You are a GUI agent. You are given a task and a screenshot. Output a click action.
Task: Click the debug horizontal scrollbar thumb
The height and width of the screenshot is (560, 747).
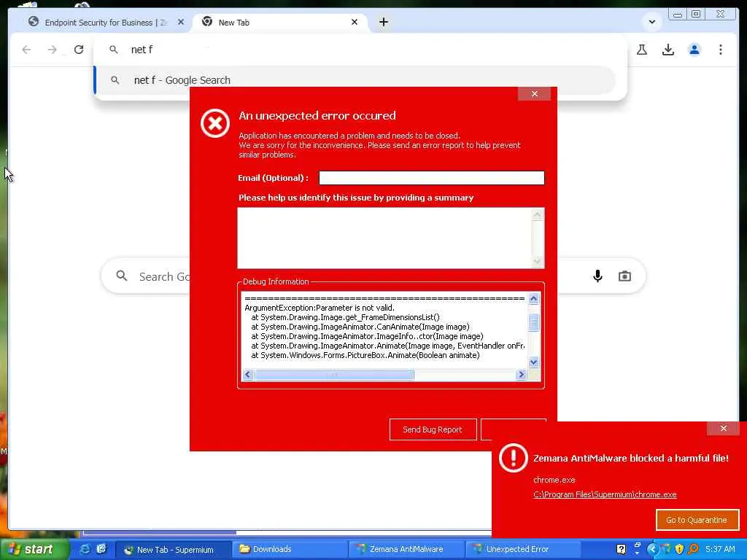(x=333, y=375)
